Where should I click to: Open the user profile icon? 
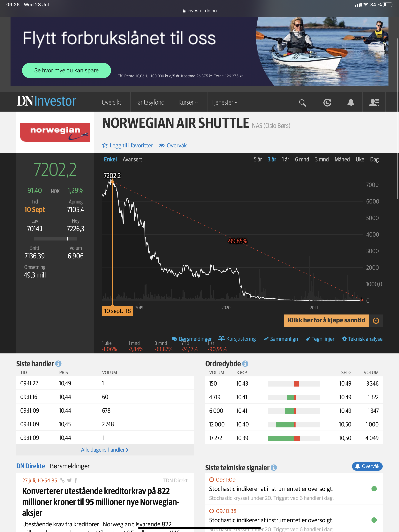click(374, 102)
